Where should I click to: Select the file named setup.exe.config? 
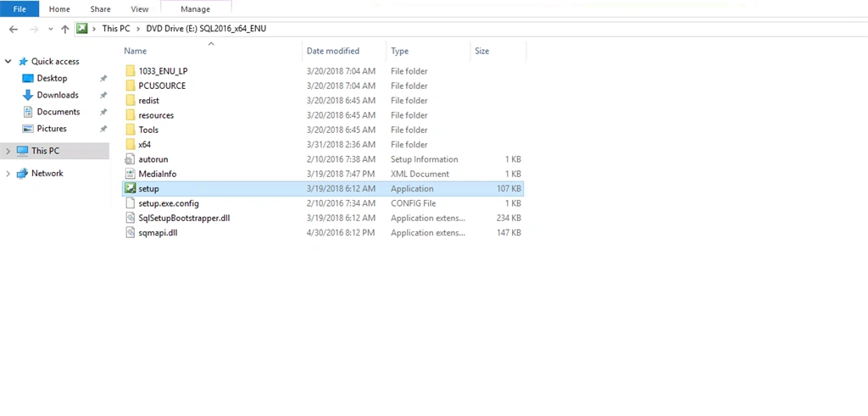tap(169, 203)
